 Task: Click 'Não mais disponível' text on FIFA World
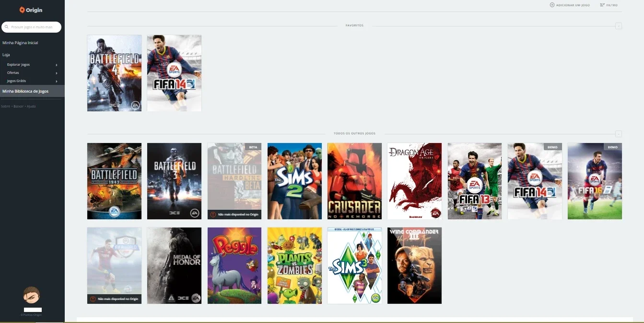[117, 299]
